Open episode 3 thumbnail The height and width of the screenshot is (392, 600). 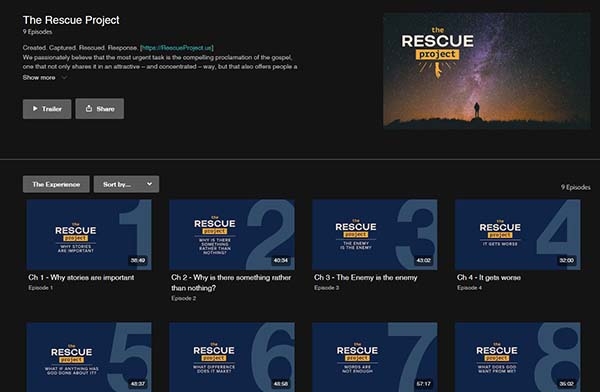[x=375, y=235]
